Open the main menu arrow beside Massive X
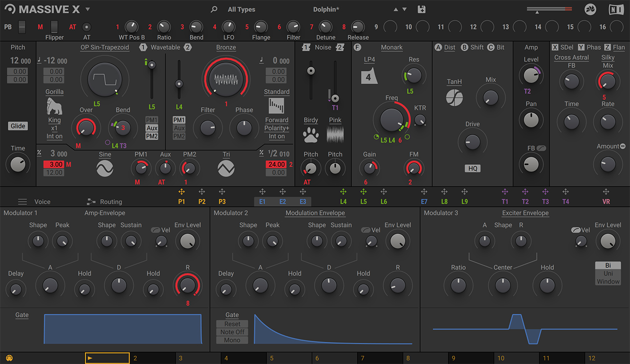 (x=88, y=9)
